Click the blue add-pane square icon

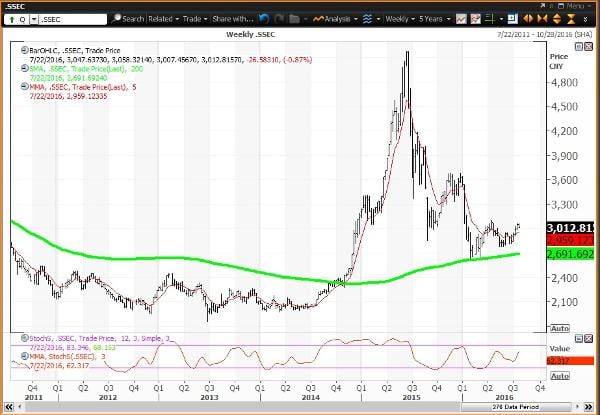tap(512, 18)
